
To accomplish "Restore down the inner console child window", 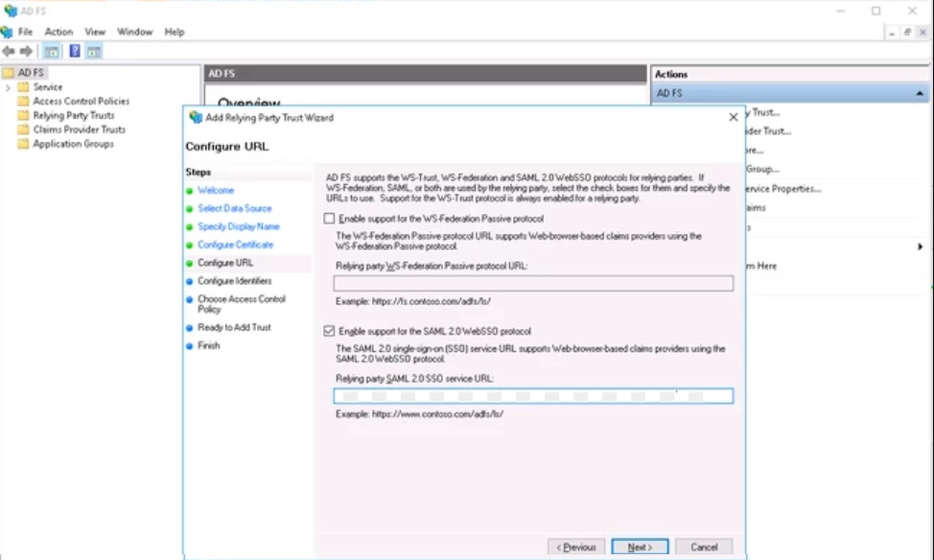I will coord(907,33).
